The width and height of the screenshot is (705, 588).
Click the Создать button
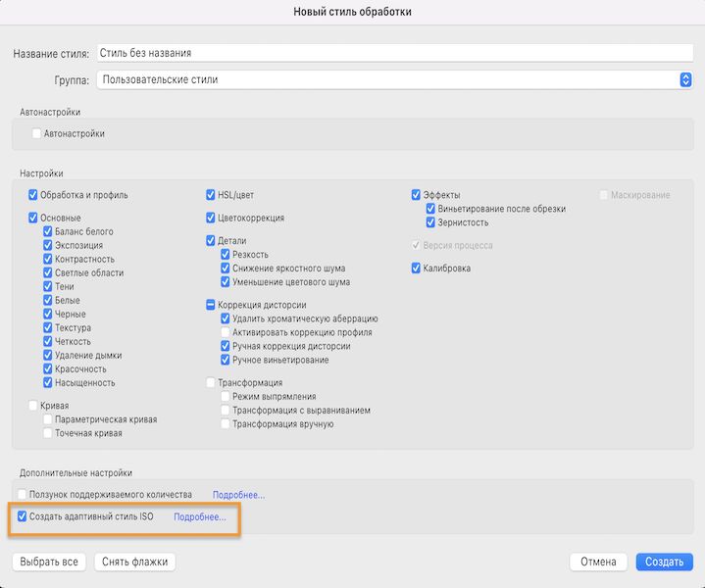click(x=664, y=562)
